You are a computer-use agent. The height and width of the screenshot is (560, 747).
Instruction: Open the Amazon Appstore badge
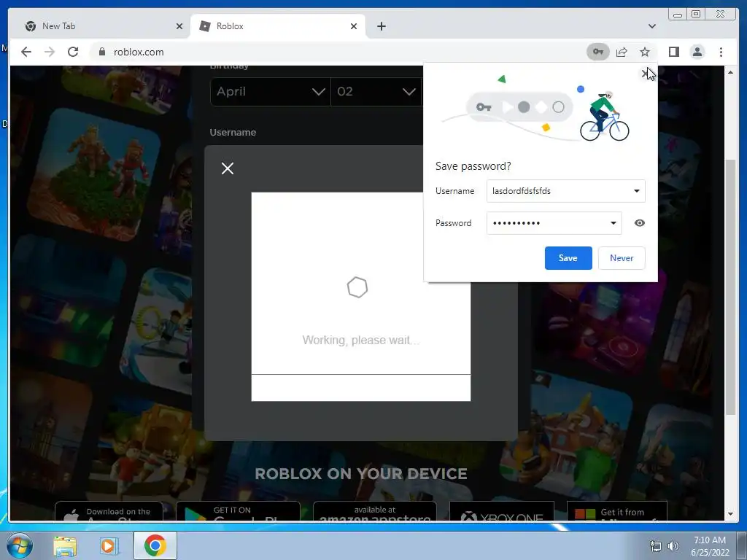click(x=374, y=511)
